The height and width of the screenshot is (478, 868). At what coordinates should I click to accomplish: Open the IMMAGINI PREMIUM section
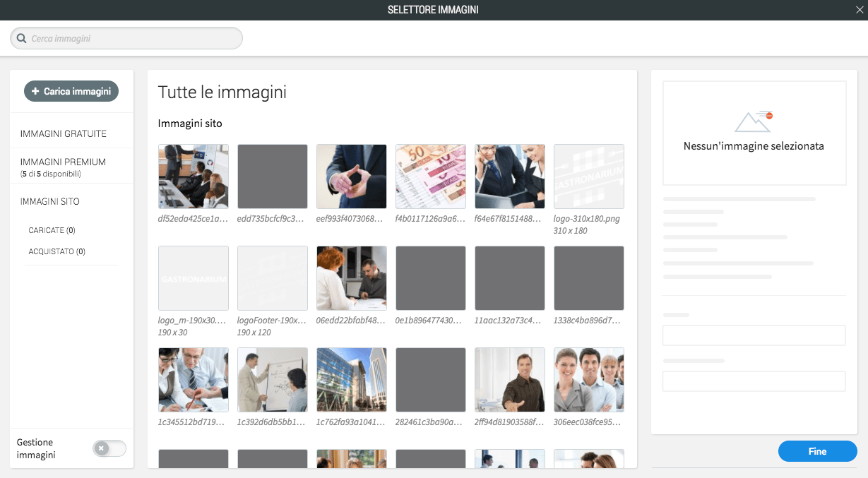coord(64,162)
